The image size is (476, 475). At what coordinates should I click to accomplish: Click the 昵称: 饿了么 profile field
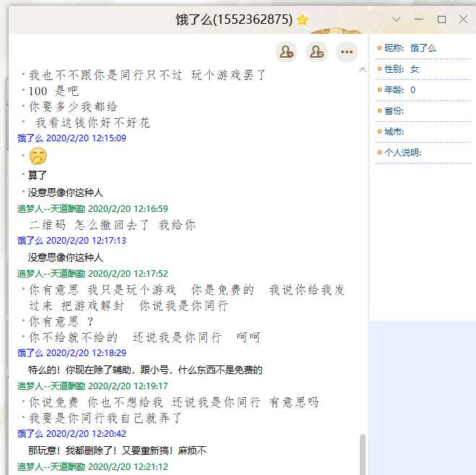point(423,48)
